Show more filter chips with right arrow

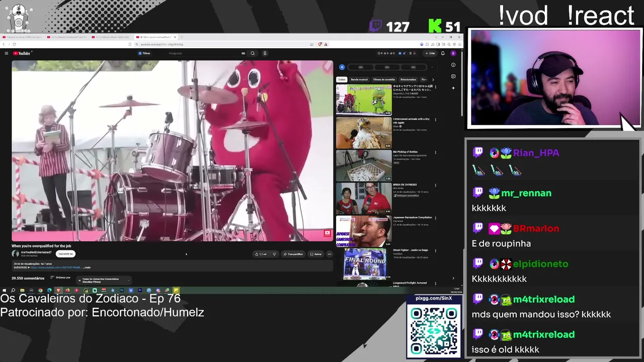(433, 79)
